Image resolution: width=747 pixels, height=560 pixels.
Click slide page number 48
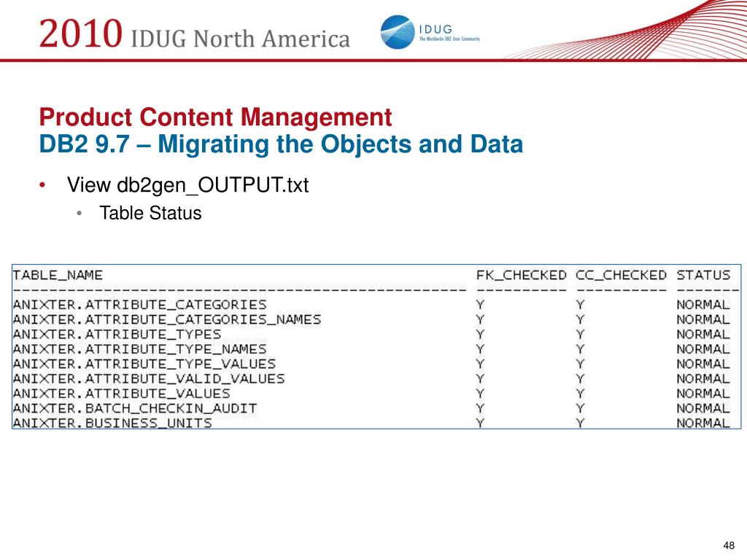tap(729, 545)
